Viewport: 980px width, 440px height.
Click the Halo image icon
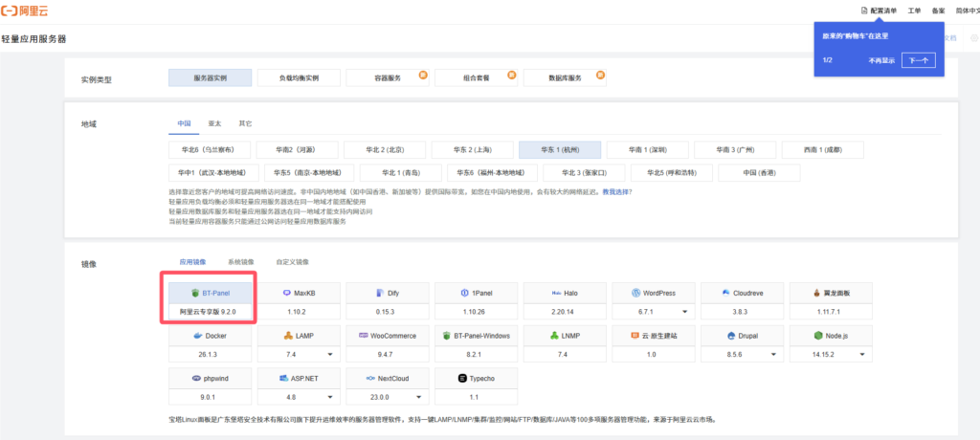pyautogui.click(x=556, y=293)
